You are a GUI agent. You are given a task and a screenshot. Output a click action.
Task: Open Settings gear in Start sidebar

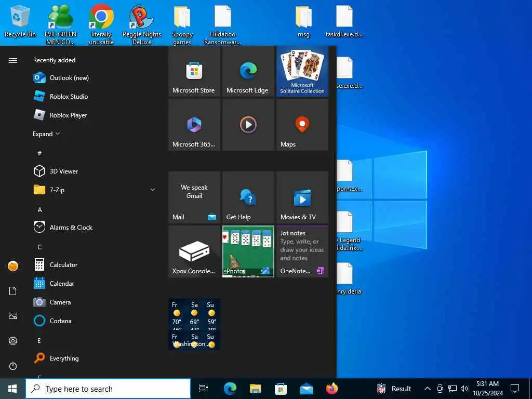pyautogui.click(x=13, y=341)
